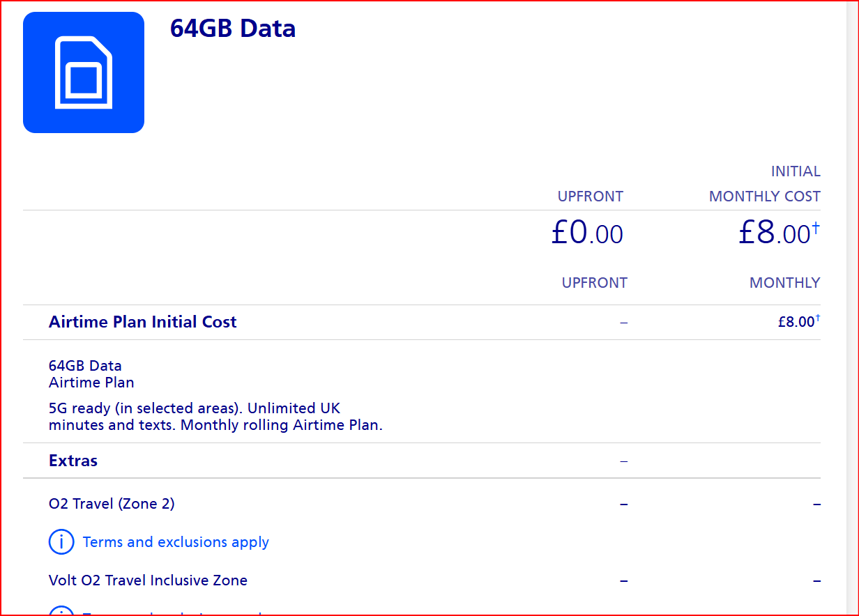The height and width of the screenshot is (616, 859).
Task: Click the dagger symbol in the Airtime Plan row
Action: pyautogui.click(x=819, y=317)
